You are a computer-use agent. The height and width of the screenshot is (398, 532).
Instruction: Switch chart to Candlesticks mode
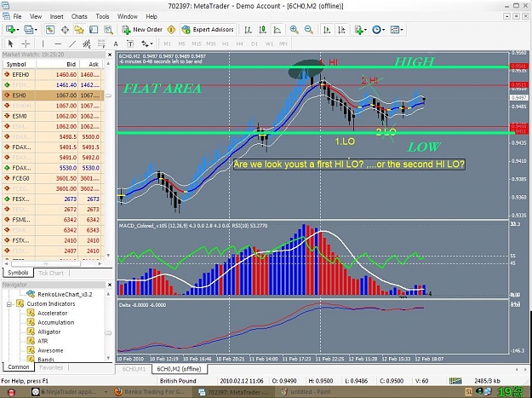pyautogui.click(x=263, y=30)
